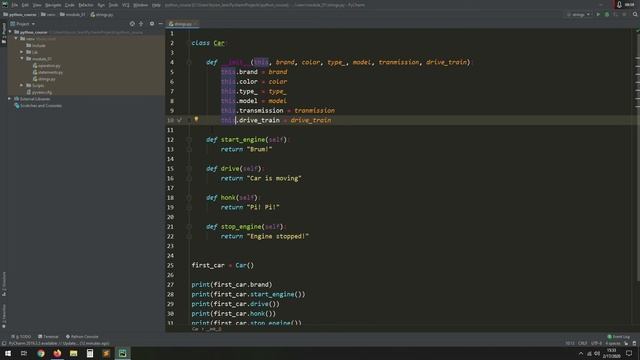Open Project panel settings gear

152,24
